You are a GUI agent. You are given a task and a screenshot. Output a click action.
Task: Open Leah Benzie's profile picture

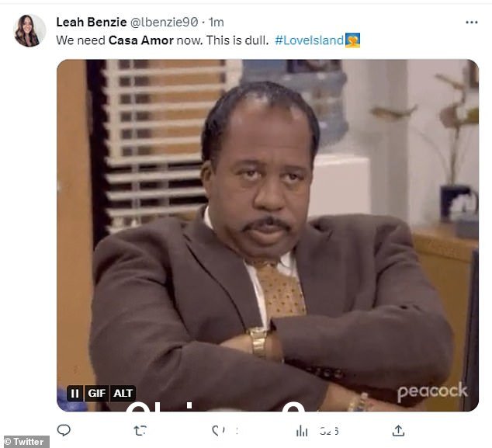[30, 30]
